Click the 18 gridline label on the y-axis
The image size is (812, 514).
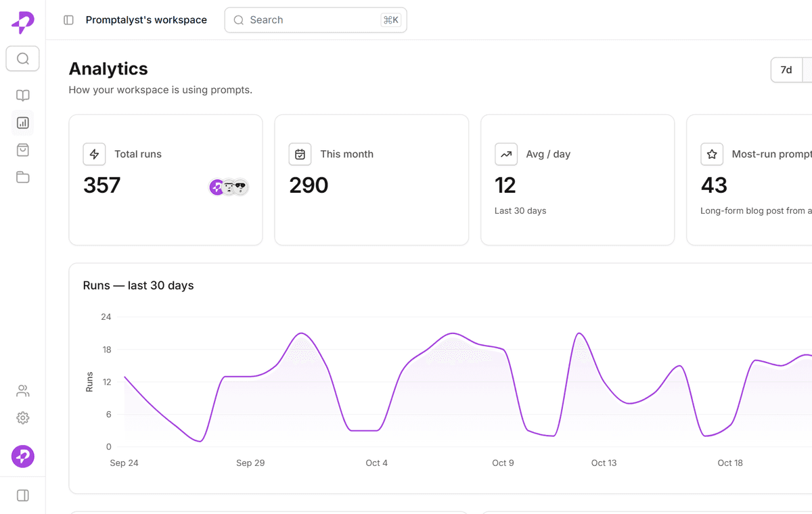click(x=106, y=350)
